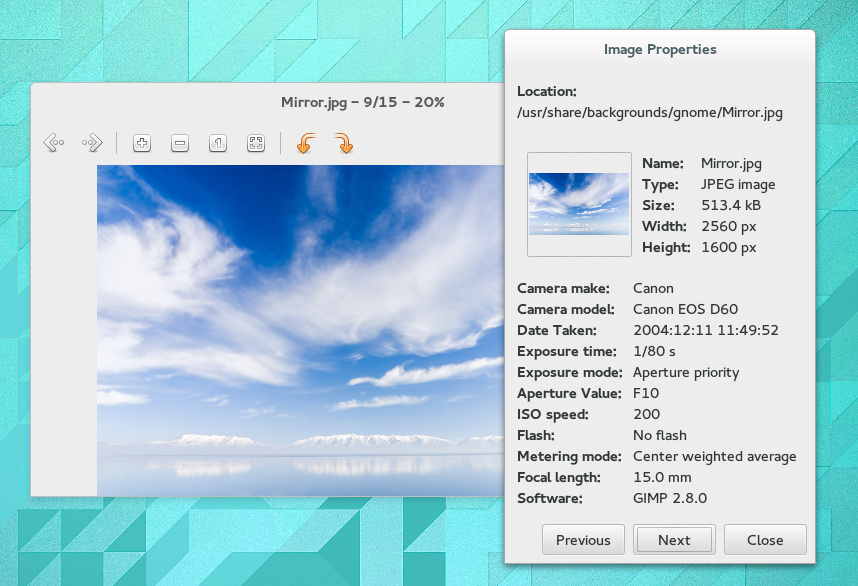Select the /usr/share/backgrounds location path text
This screenshot has height=586, width=858.
coord(650,113)
